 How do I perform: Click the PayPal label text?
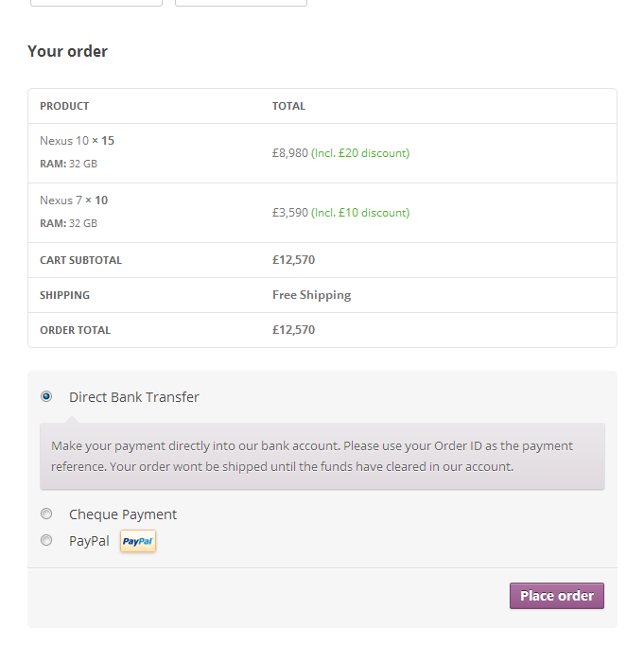tap(89, 541)
